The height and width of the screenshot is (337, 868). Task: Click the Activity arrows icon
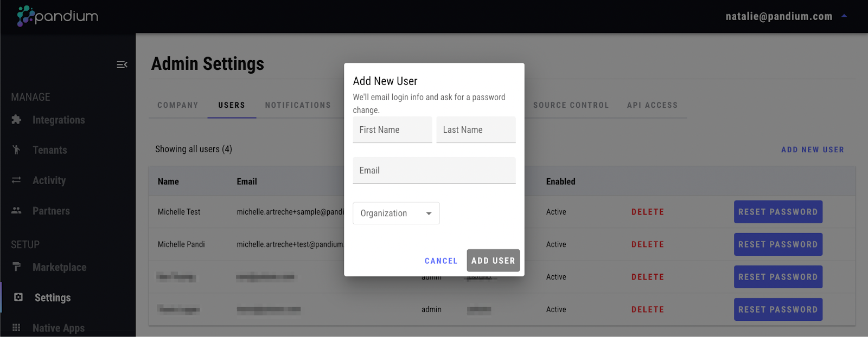[16, 180]
